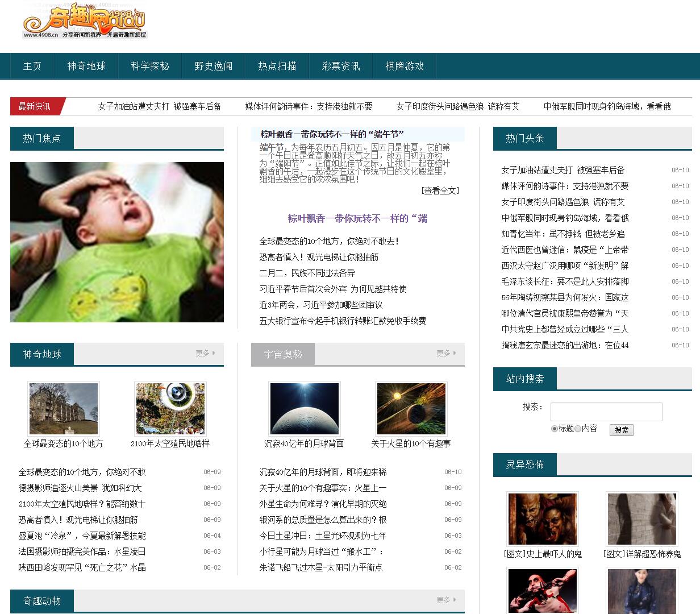Select the 内容 search radio button
700x614 pixels.
click(x=578, y=429)
